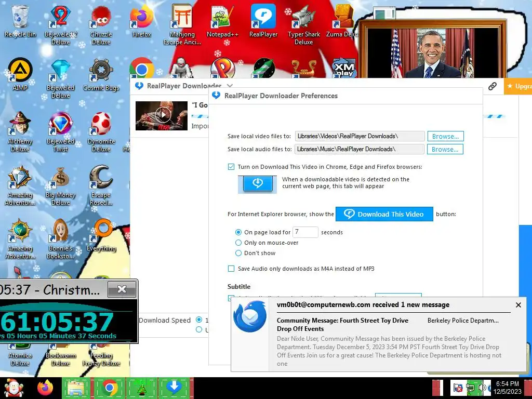532x399 pixels.
Task: Open Mahjong Escape Ancient desktop shortcut
Action: (x=182, y=24)
